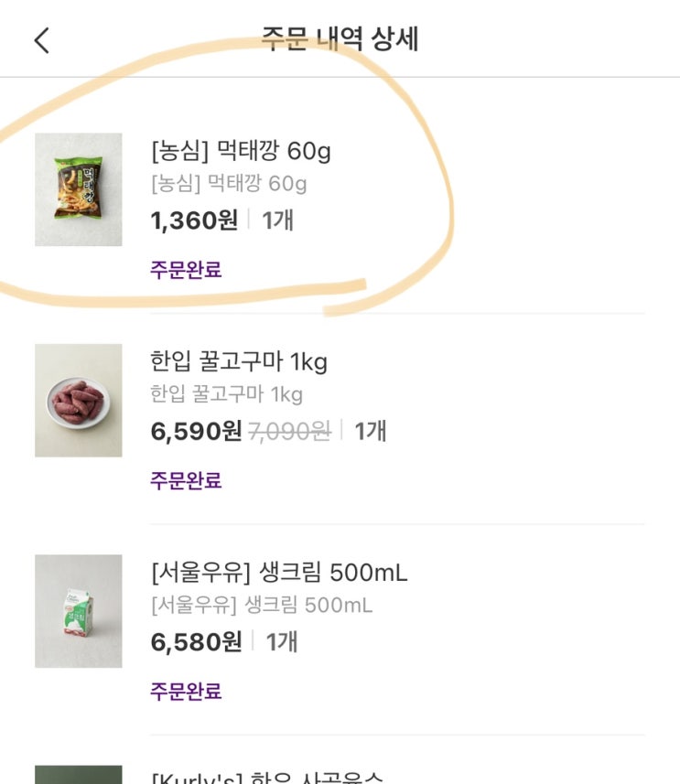Screen dimensions: 680x784
Task: Tap the gray 한입 꿀고구마 1kg subtitle
Action: (226, 394)
